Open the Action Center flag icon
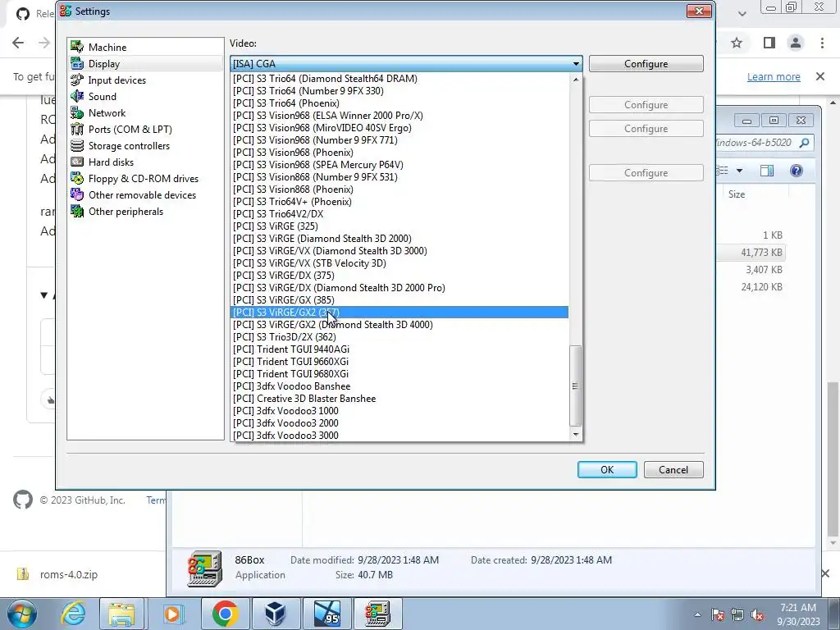The height and width of the screenshot is (630, 840). click(x=717, y=615)
